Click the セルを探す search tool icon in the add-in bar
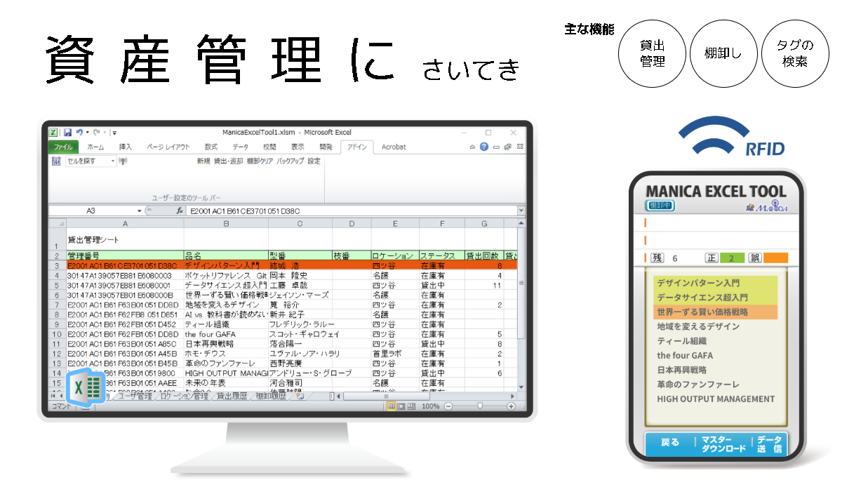The height and width of the screenshot is (494, 868). (58, 161)
